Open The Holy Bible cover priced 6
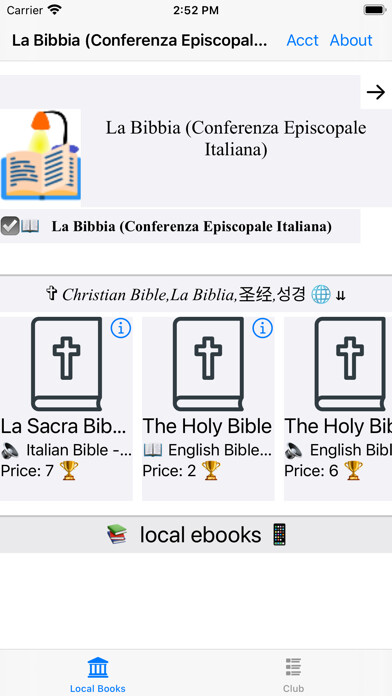Image resolution: width=392 pixels, height=696 pixels. (350, 364)
